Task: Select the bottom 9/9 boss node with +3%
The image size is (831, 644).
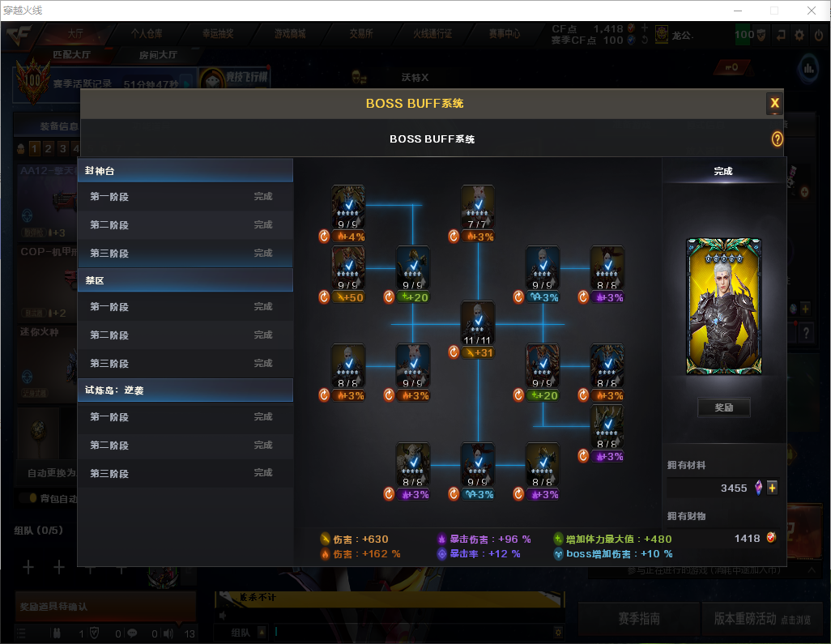Action: click(478, 465)
